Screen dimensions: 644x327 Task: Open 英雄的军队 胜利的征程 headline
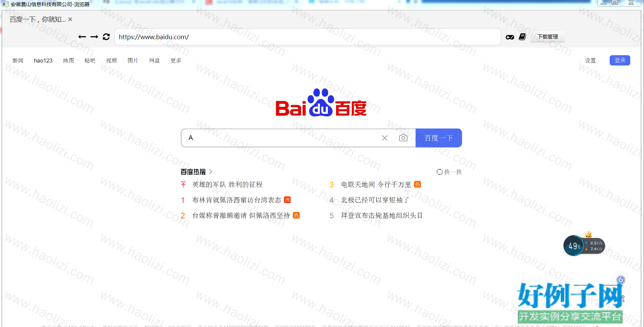click(x=227, y=185)
